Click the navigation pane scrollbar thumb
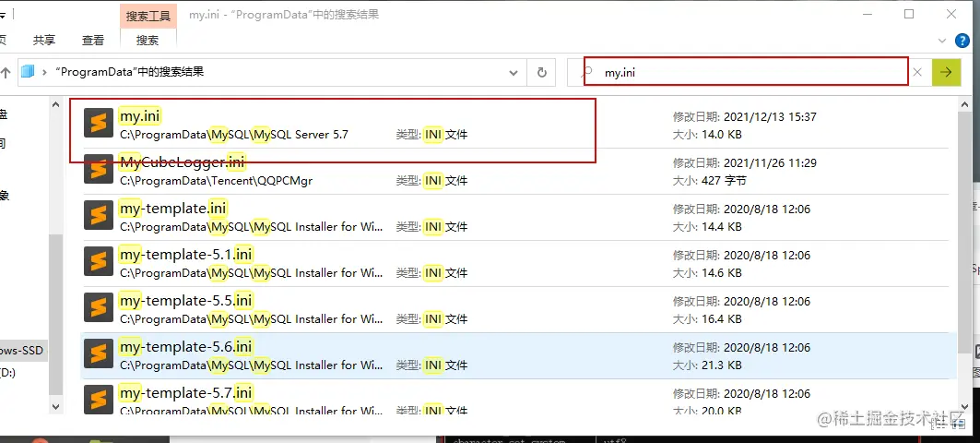This screenshot has height=443, width=980. click(55, 314)
